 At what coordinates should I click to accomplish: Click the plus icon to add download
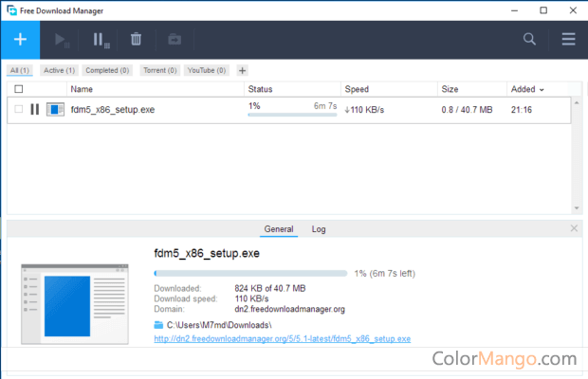pos(21,40)
